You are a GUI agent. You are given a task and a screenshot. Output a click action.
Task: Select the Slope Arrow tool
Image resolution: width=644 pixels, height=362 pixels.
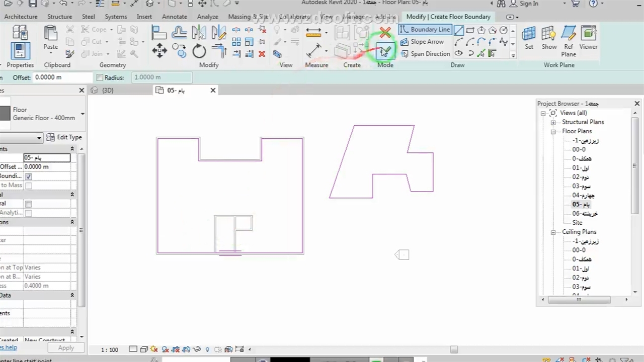coord(422,42)
